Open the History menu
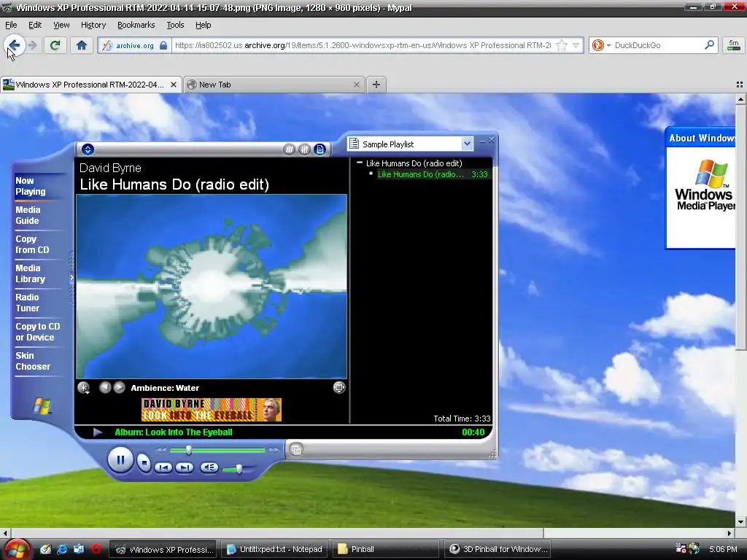 coord(93,25)
